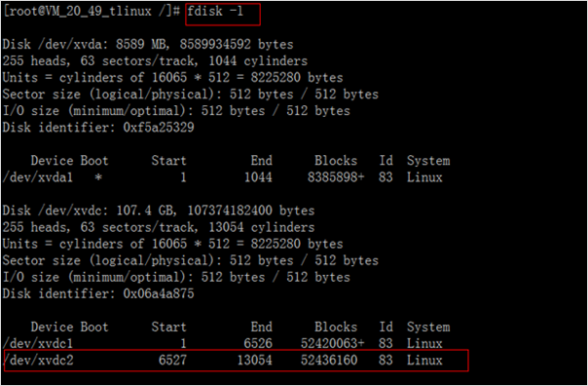The height and width of the screenshot is (386, 588).
Task: Click the Disk /dev/xvdc 107.4 GB line
Action: click(x=159, y=211)
